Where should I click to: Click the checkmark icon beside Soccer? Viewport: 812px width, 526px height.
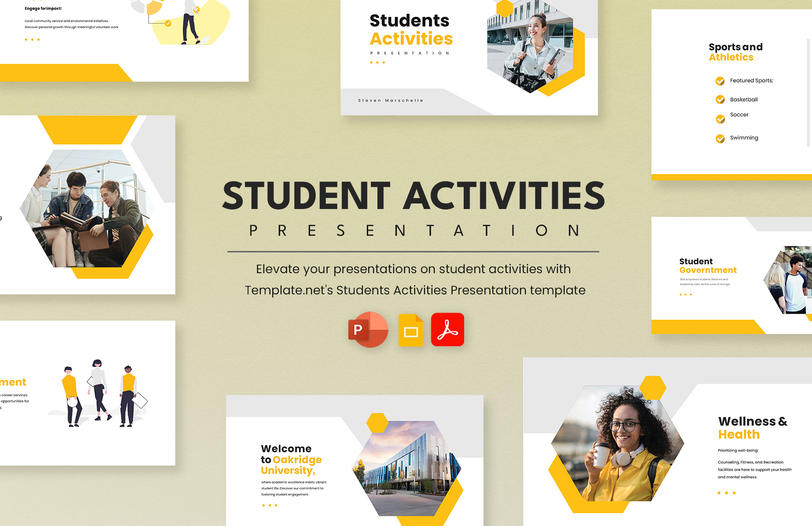point(720,119)
